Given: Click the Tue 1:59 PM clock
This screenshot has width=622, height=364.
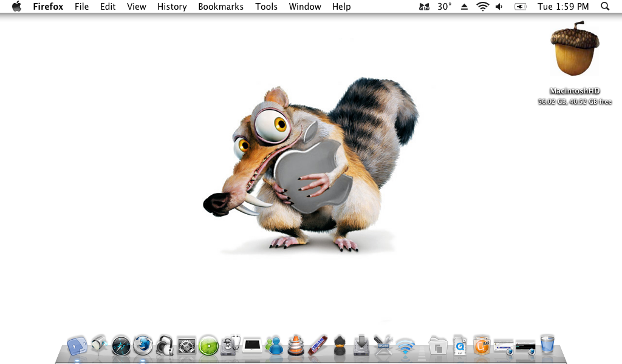Looking at the screenshot, I should pyautogui.click(x=563, y=6).
